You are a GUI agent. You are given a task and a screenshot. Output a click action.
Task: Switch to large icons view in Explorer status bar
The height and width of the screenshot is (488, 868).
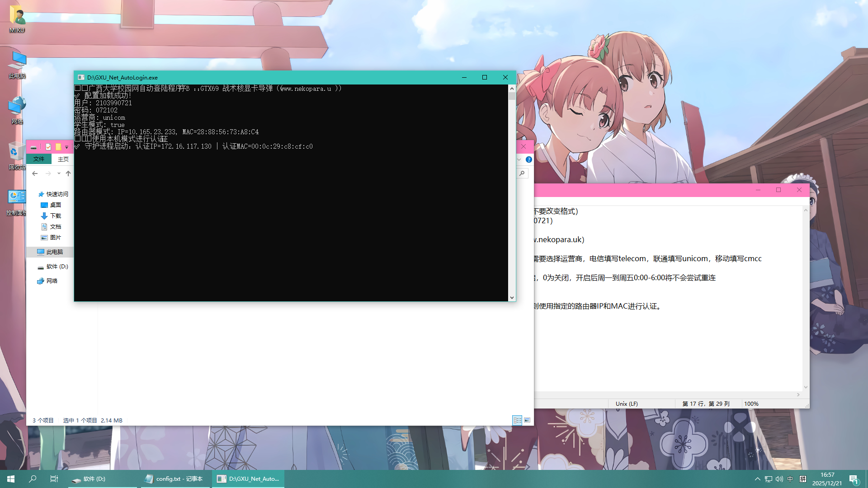click(528, 420)
